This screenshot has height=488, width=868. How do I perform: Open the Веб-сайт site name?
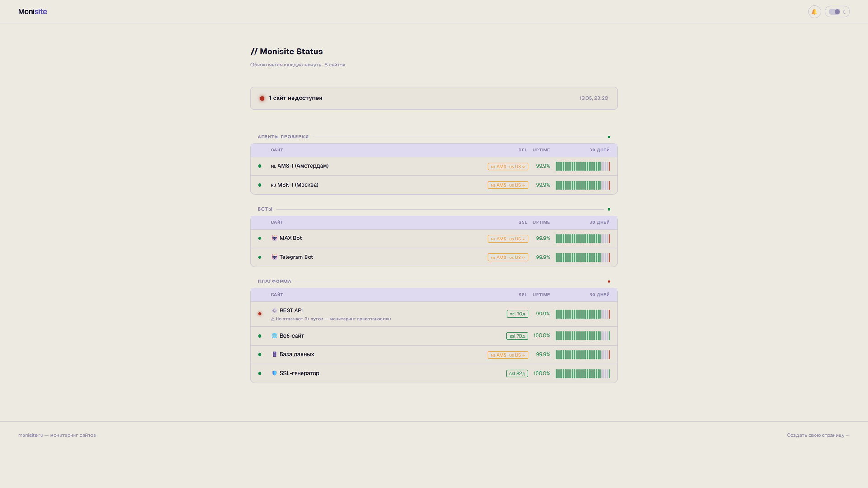(292, 336)
